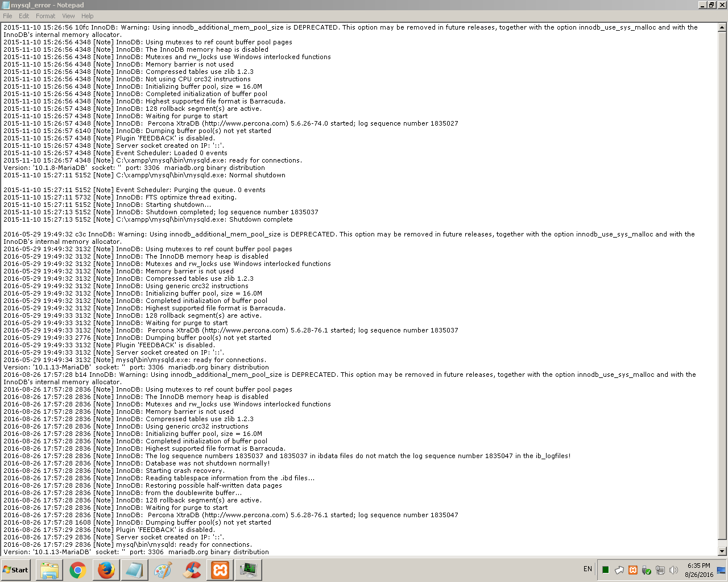This screenshot has height=582, width=728.
Task: Click the 'Database was not shutdown normally!' line
Action: pos(136,463)
